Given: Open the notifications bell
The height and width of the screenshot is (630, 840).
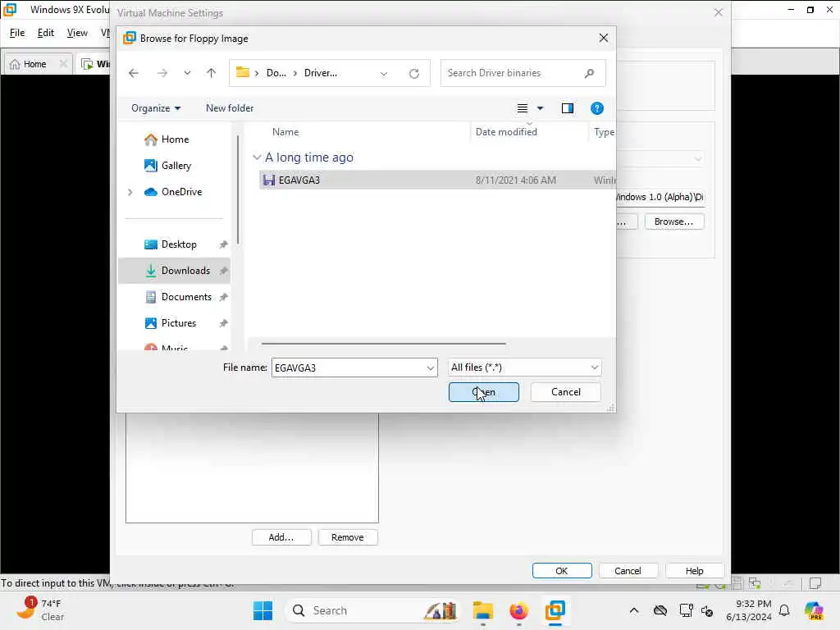Looking at the screenshot, I should (784, 610).
